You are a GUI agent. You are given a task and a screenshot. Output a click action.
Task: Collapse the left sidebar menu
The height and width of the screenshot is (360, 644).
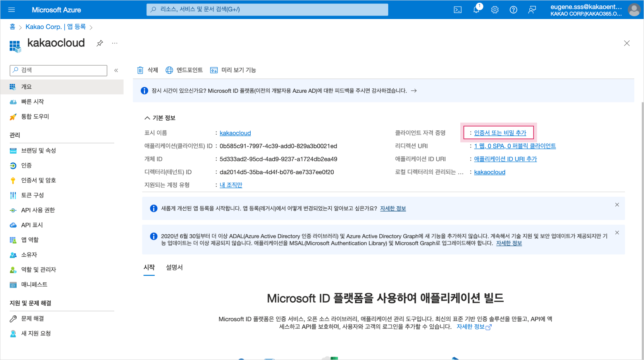(x=116, y=70)
